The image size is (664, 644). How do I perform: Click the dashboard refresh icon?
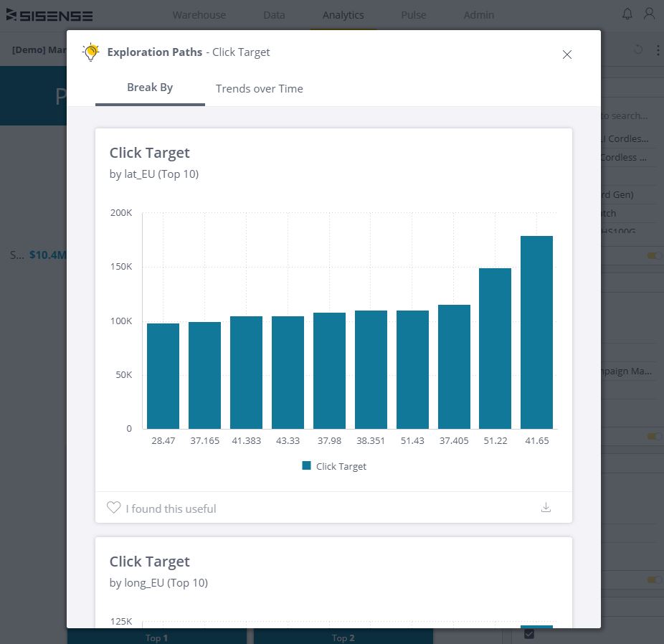[637, 49]
